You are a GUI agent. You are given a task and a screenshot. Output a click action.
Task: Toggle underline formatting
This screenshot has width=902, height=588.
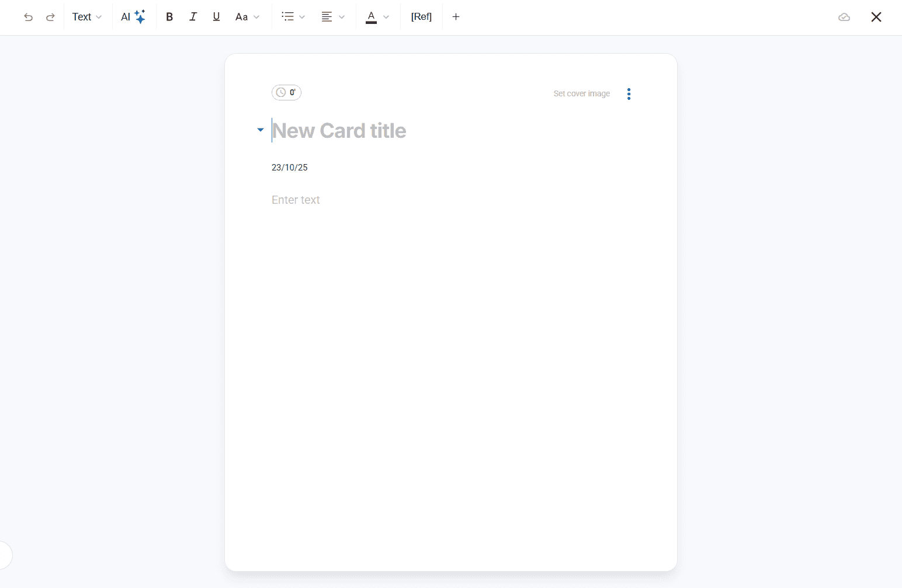(216, 17)
